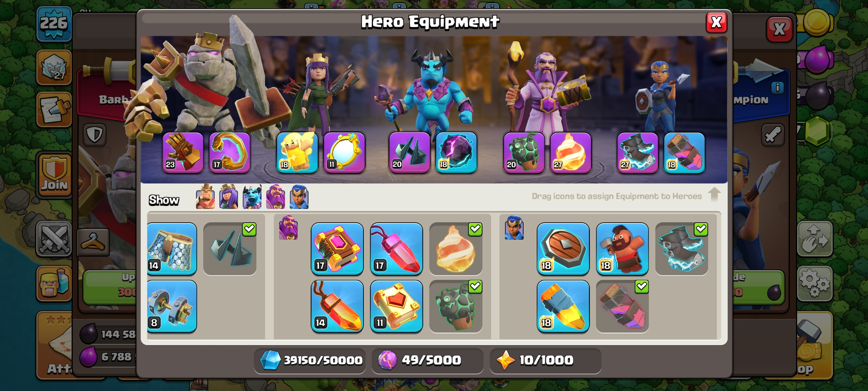Viewport: 868px width, 391px height.
Task: Select the level 18 rocket spear equipment
Action: [x=563, y=306]
